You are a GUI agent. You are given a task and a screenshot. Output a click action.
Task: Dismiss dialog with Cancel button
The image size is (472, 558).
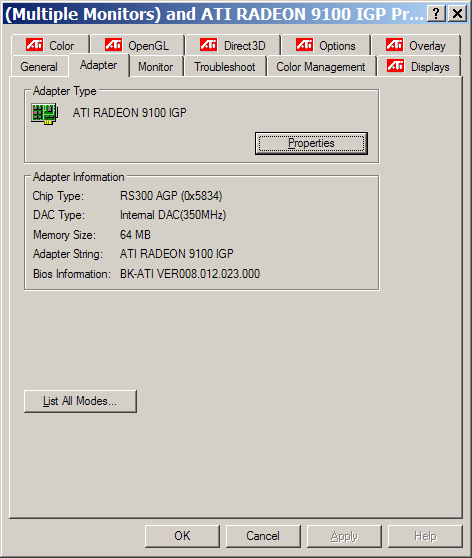click(263, 536)
